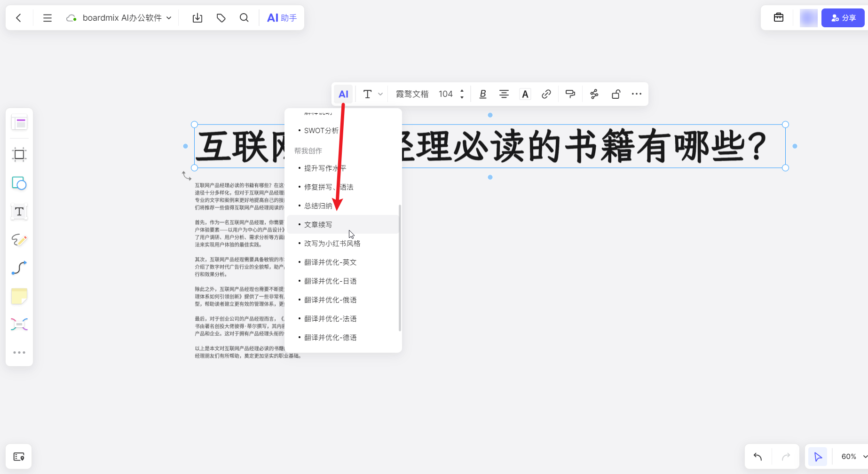
Task: Select the frame tool
Action: (19, 154)
